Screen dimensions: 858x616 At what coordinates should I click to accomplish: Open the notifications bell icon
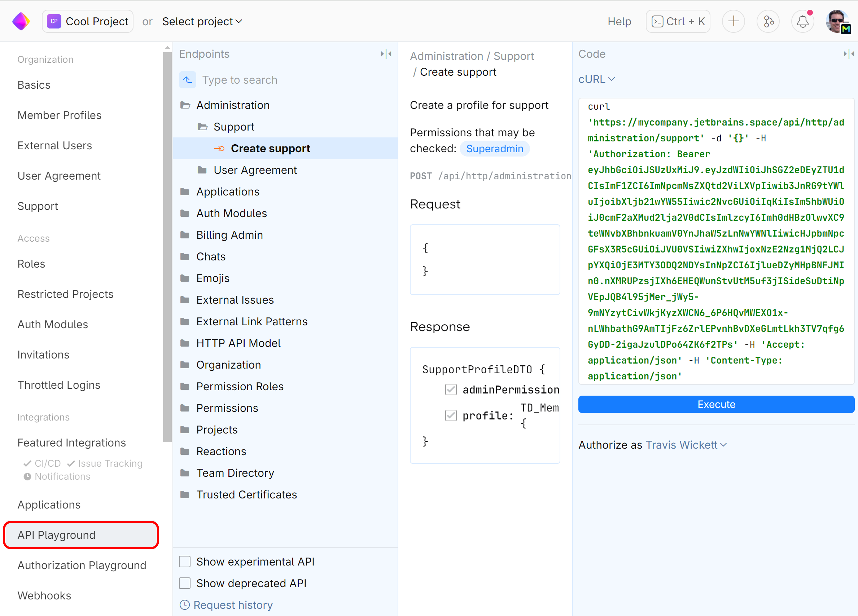(802, 21)
